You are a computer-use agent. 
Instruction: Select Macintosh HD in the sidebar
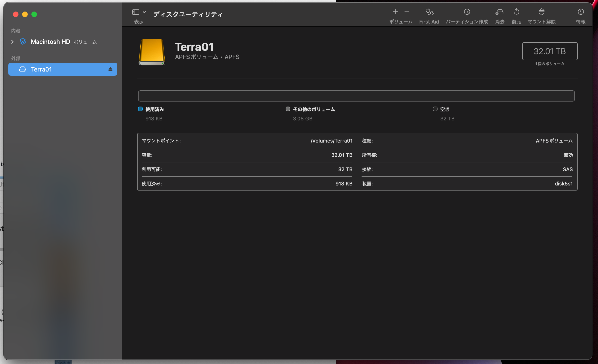[51, 42]
